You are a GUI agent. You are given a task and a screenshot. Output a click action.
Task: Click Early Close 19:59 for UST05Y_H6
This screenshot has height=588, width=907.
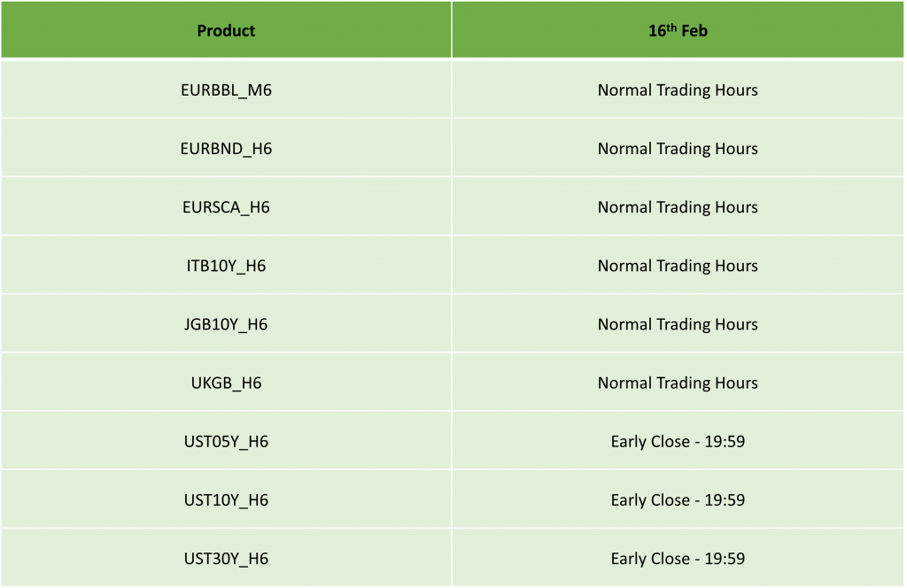tap(678, 441)
